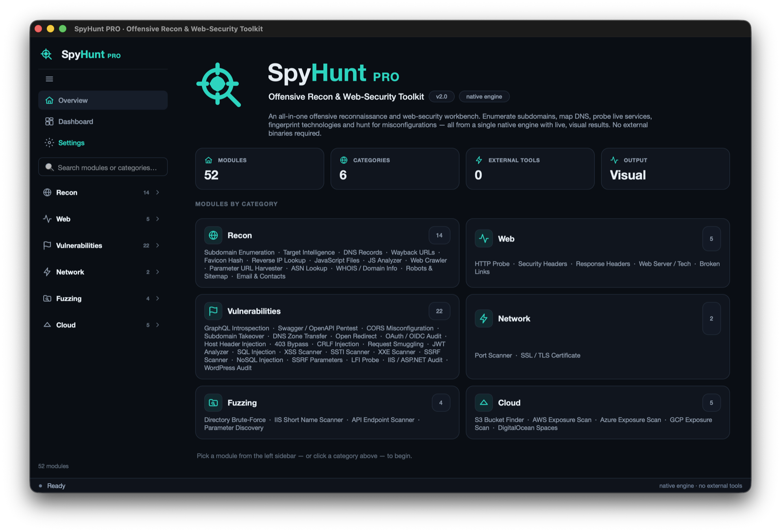Expand the Recon category chevron
This screenshot has height=532, width=781.
tap(157, 192)
